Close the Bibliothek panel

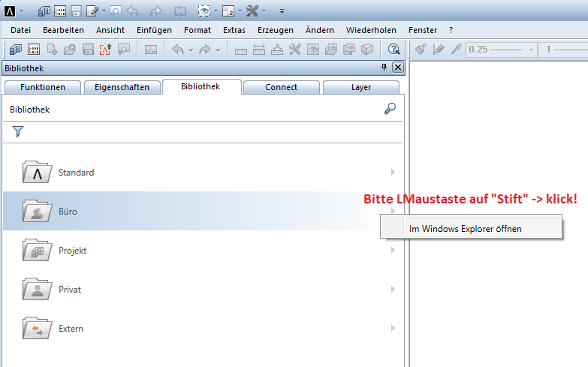point(397,68)
